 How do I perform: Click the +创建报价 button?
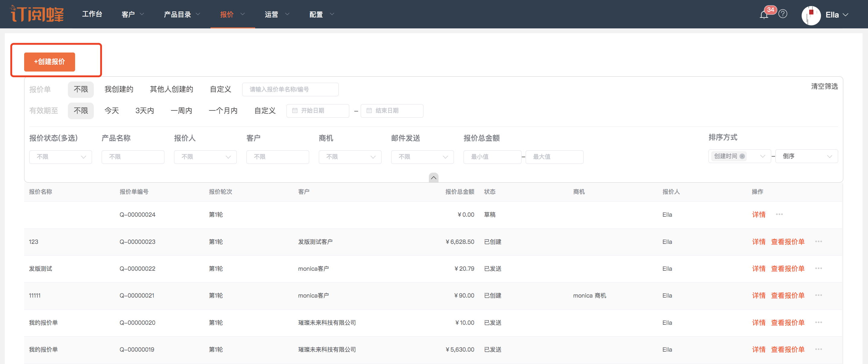click(x=49, y=62)
